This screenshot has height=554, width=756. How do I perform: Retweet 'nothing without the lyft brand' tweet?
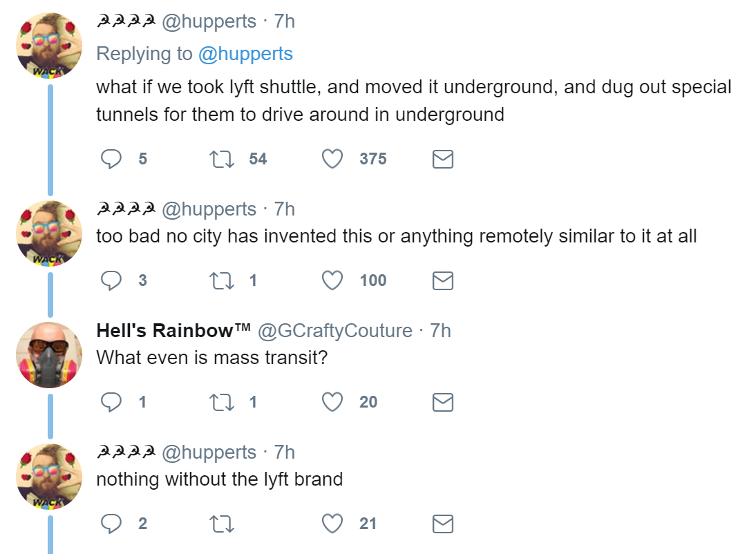click(x=222, y=524)
